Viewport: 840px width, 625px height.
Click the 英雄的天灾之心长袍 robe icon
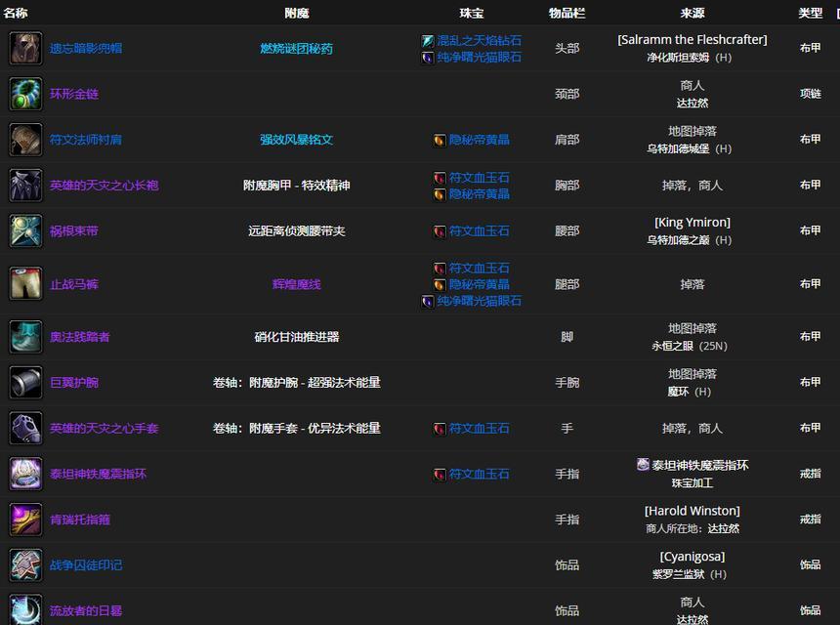point(25,186)
